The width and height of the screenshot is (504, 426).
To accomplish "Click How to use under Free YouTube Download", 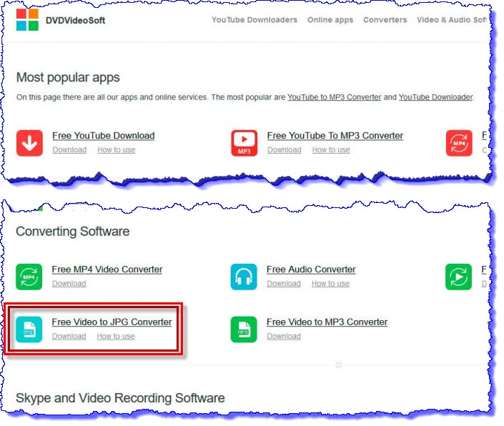I will tap(117, 149).
